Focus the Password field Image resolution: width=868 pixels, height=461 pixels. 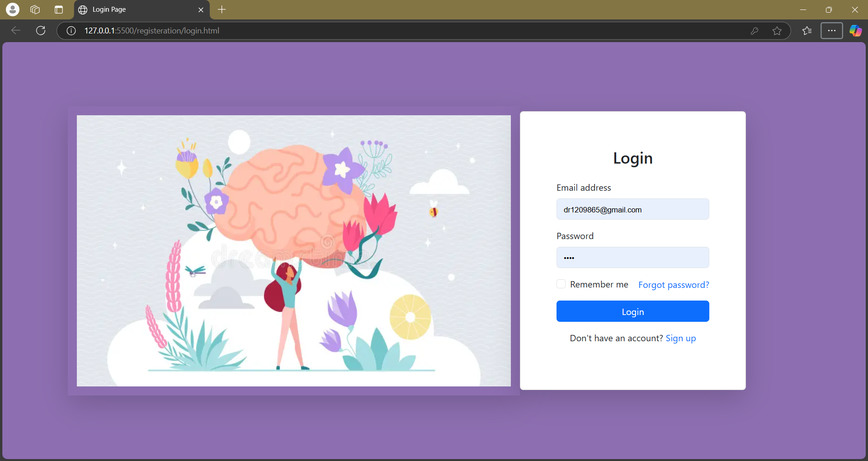click(632, 258)
